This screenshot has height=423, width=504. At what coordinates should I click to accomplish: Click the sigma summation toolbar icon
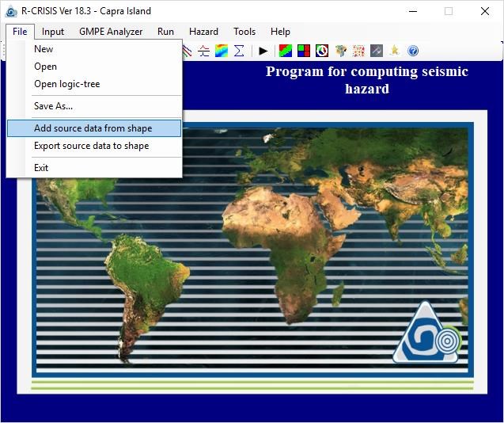point(239,51)
